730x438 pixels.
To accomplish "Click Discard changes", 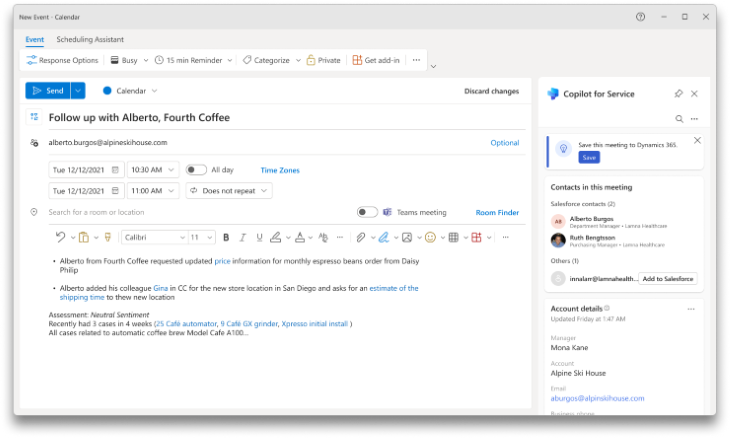I will point(491,91).
